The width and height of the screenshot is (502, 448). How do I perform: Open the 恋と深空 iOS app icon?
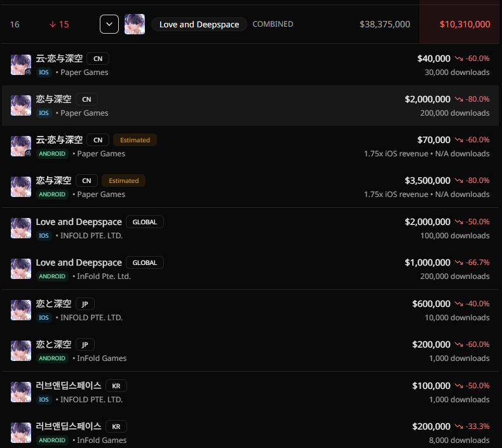pos(21,310)
